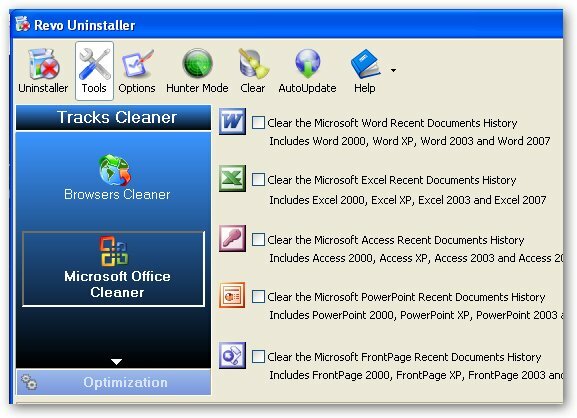The height and width of the screenshot is (418, 577).
Task: Select the Tools toolbar button
Action: 94,71
